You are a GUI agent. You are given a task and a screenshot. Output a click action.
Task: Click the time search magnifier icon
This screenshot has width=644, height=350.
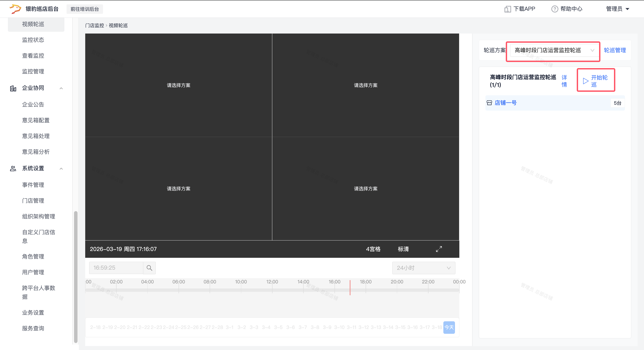pyautogui.click(x=149, y=268)
